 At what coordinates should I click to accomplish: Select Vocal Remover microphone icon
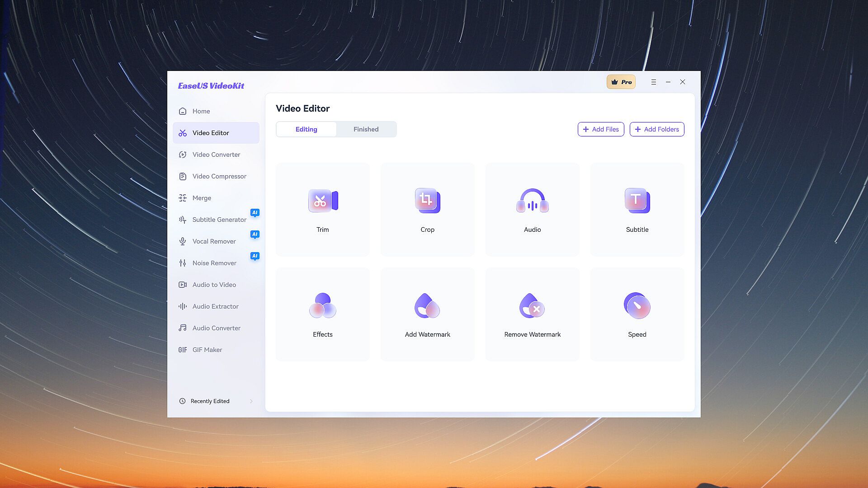[183, 241]
